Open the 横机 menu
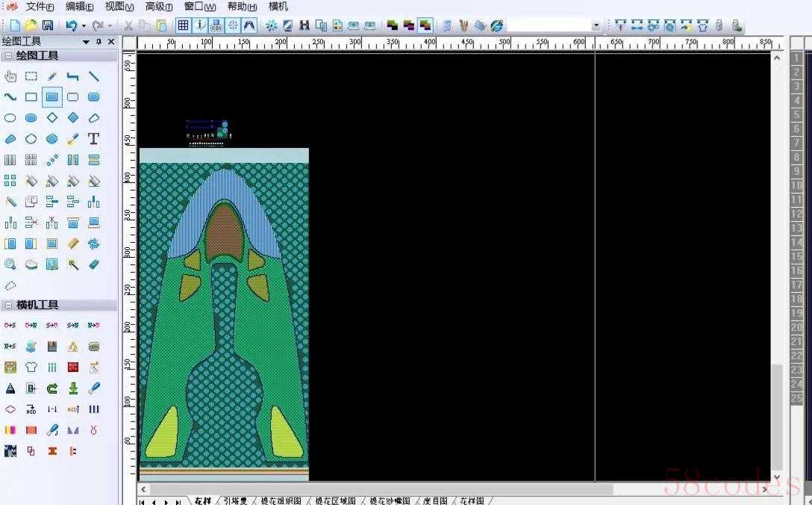The image size is (812, 505). click(x=278, y=7)
